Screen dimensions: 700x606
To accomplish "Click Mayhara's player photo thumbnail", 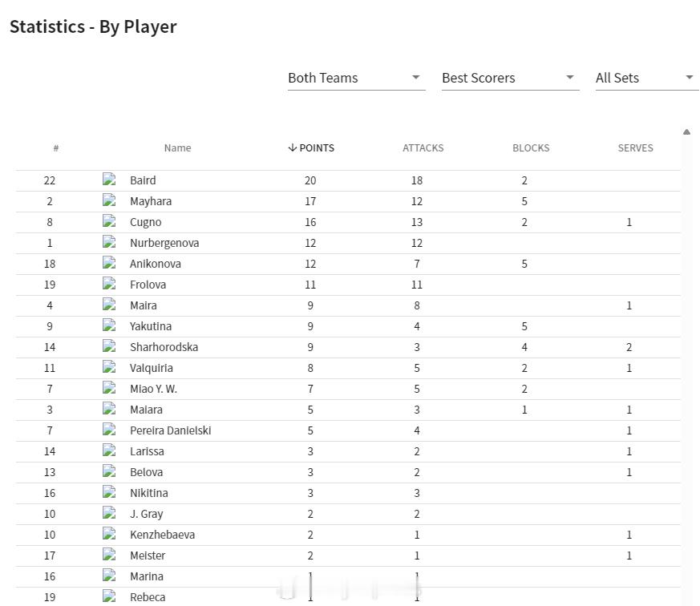I will pyautogui.click(x=109, y=201).
